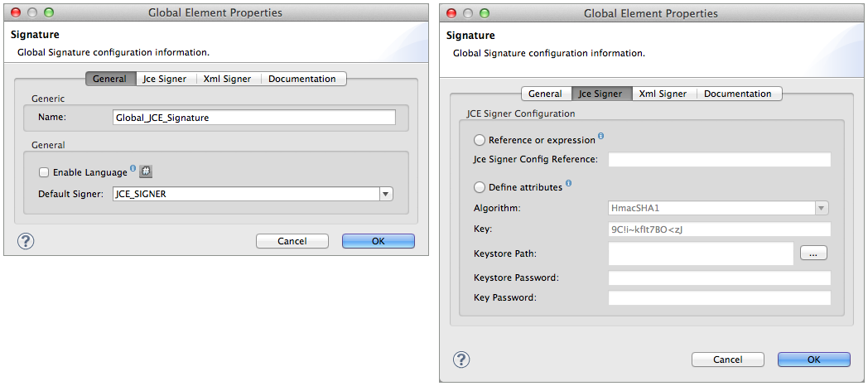Click info icon beside Define attributes

click(568, 183)
